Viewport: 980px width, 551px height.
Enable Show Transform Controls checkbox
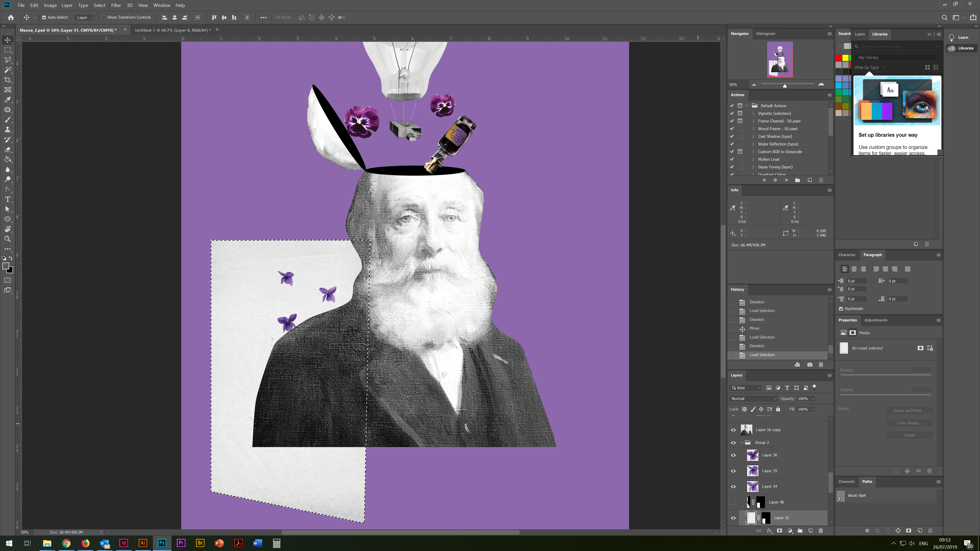click(x=103, y=18)
